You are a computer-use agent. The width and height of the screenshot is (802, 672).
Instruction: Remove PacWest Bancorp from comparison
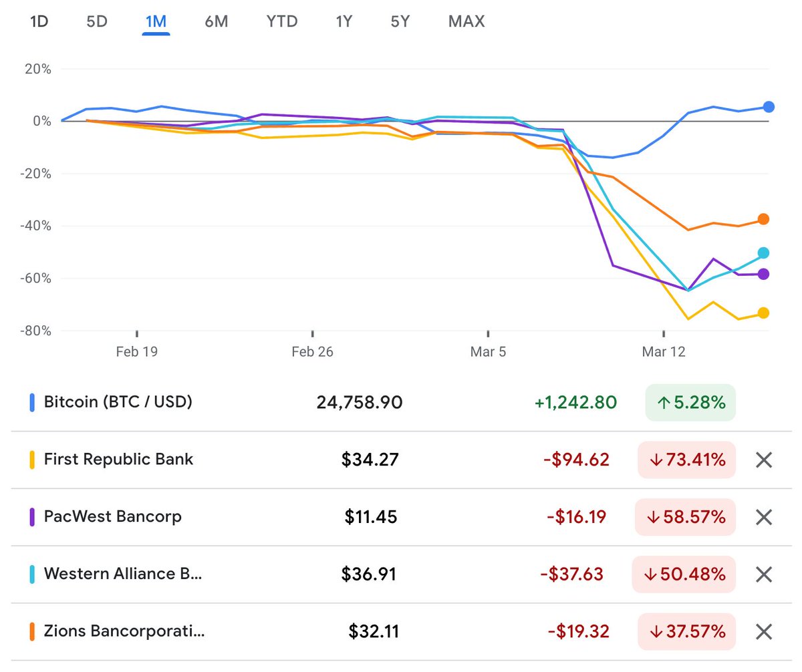point(764,517)
